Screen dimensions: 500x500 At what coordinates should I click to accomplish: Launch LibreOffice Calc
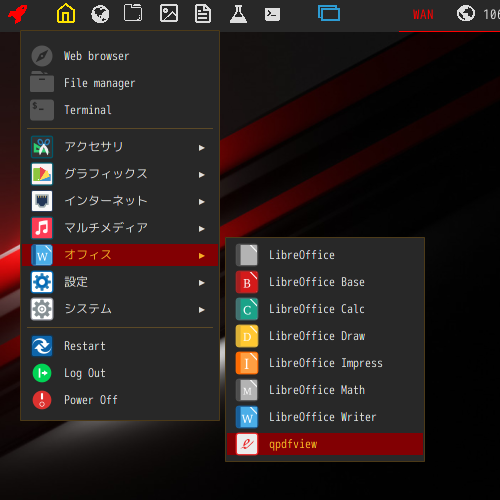pyautogui.click(x=325, y=309)
